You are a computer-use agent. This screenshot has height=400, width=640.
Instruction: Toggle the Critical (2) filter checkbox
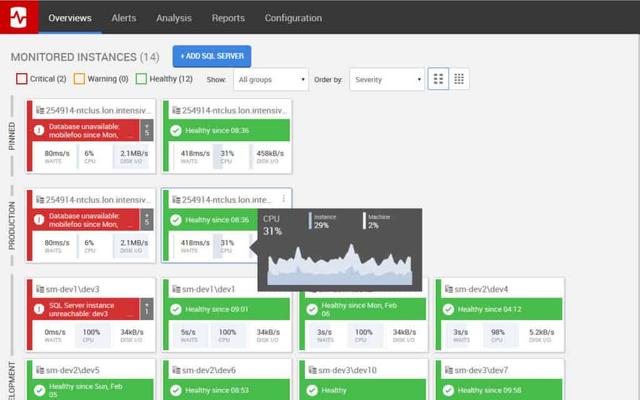tap(22, 79)
